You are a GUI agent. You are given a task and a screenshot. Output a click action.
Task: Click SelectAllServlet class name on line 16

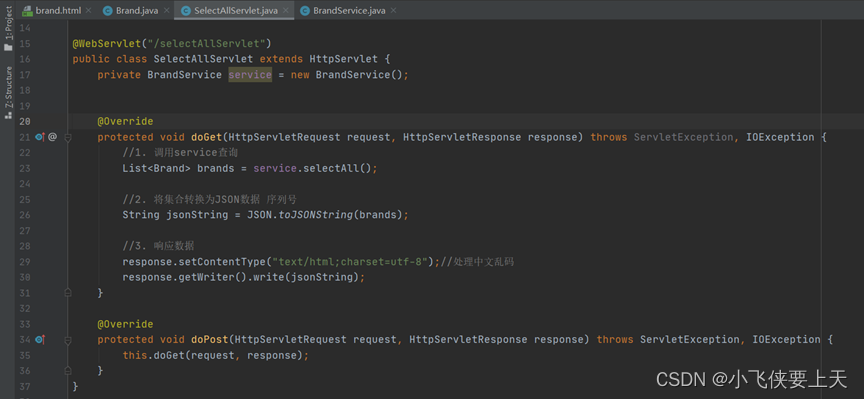tap(203, 59)
